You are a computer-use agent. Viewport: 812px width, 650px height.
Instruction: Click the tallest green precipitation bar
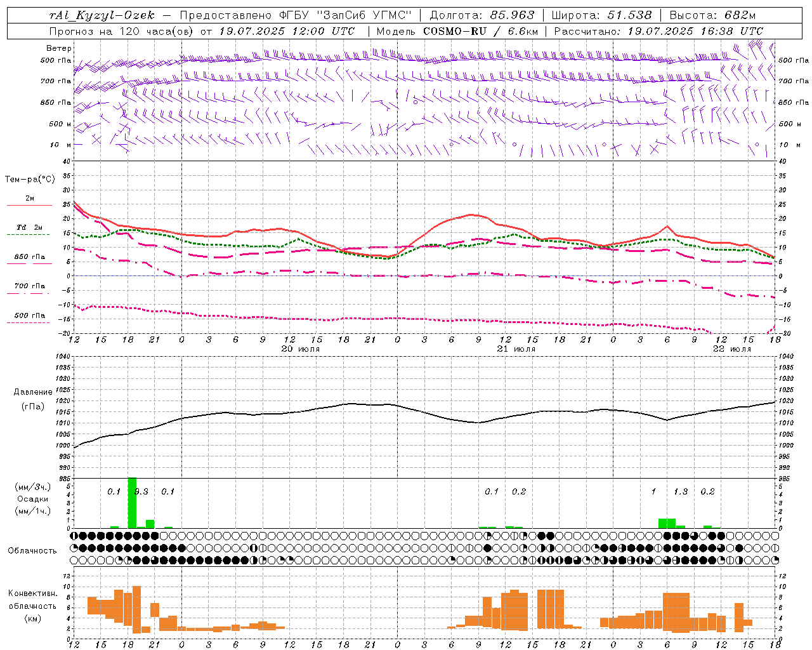[132, 503]
